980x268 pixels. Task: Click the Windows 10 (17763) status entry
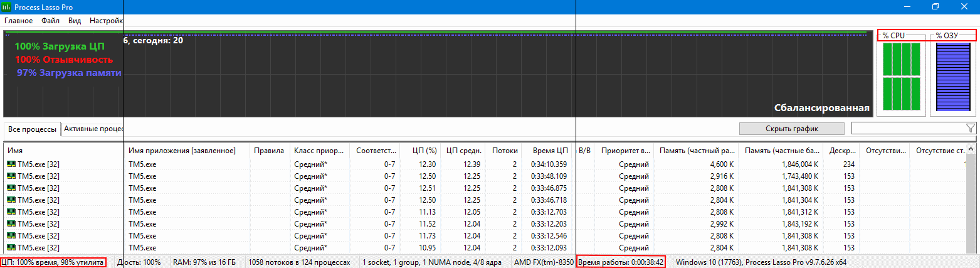[x=762, y=262]
